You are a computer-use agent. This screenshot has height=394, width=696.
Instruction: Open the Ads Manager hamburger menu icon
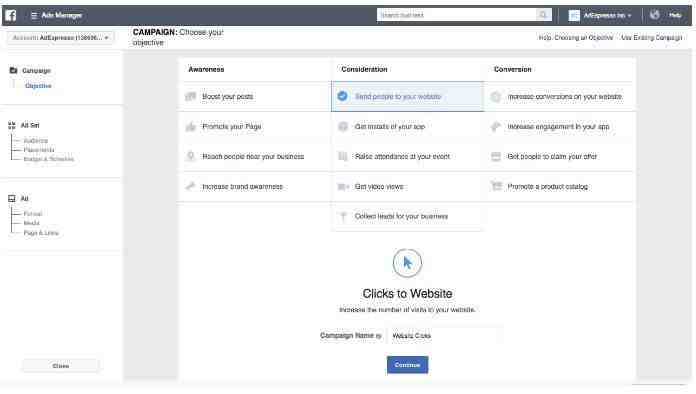(x=34, y=16)
